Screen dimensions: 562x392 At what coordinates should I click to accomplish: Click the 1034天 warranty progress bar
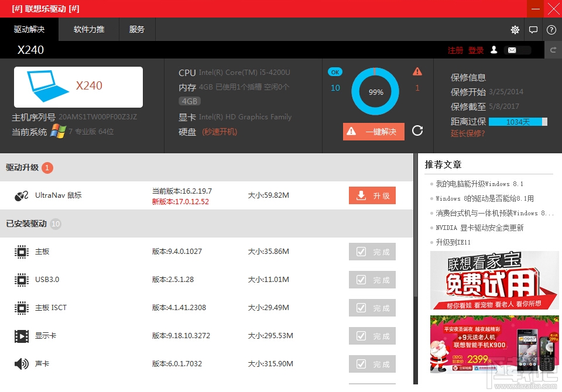pos(518,122)
